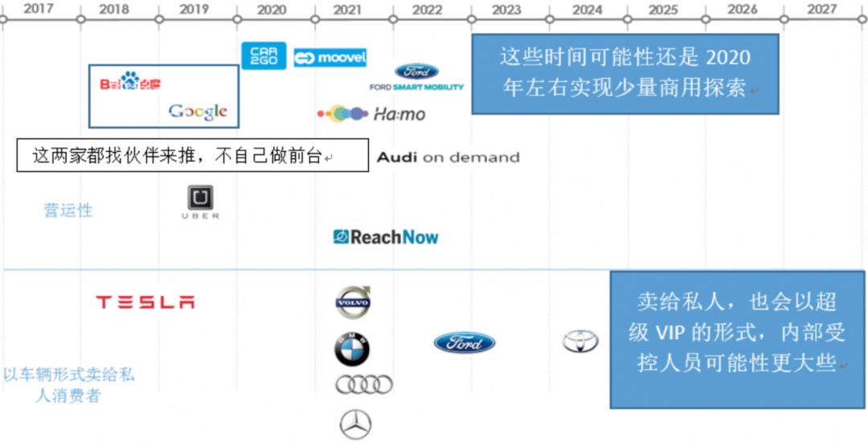Click the white note 这两家都找伙伴来推
The width and height of the screenshot is (868, 443).
193,156
